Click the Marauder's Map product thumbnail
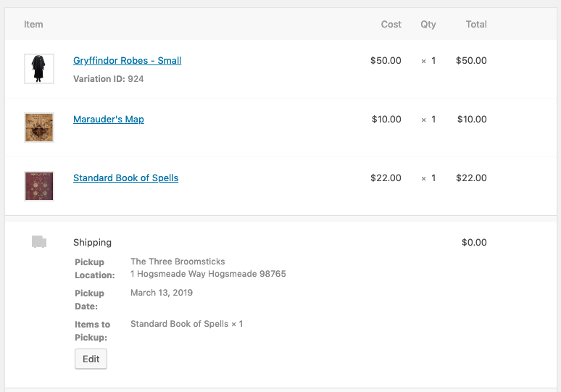Screen dimensions: 561x392 [x=39, y=128]
